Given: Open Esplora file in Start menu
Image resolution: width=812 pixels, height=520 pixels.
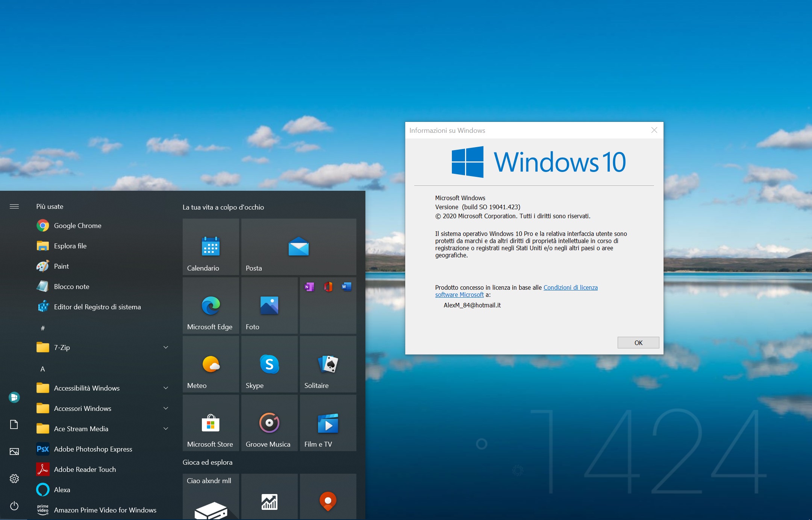Looking at the screenshot, I should pyautogui.click(x=101, y=246).
